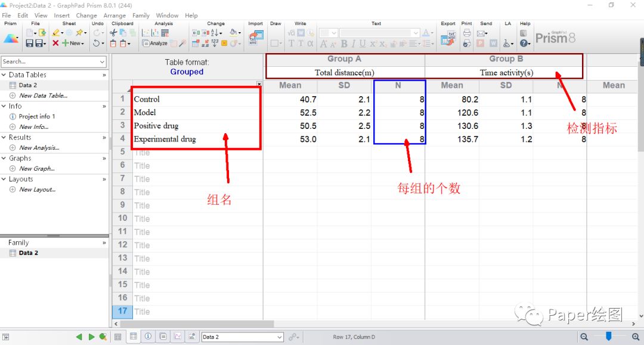Open the Arrange menu
644x345 pixels.
click(114, 15)
